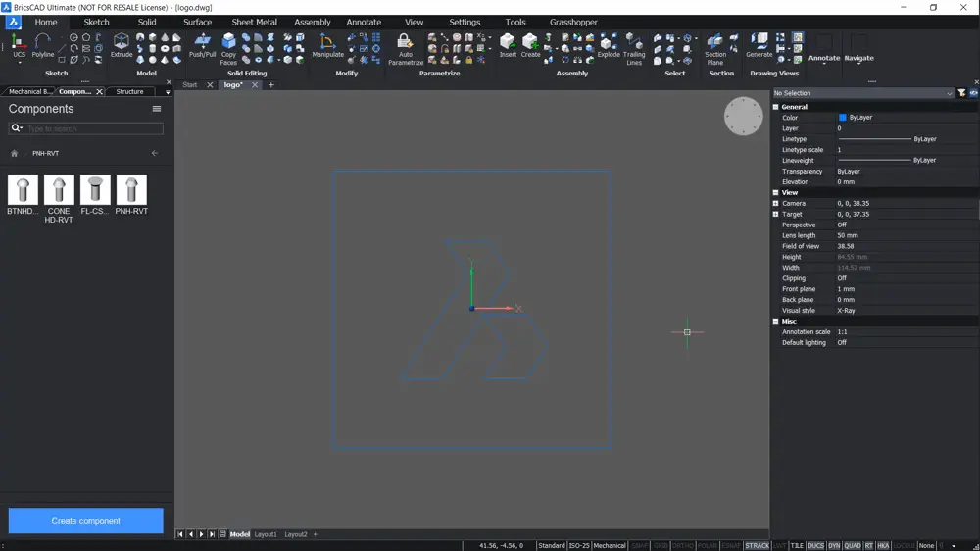Toggle DUCS in status bar
This screenshot has height=551, width=980.
pyautogui.click(x=815, y=546)
